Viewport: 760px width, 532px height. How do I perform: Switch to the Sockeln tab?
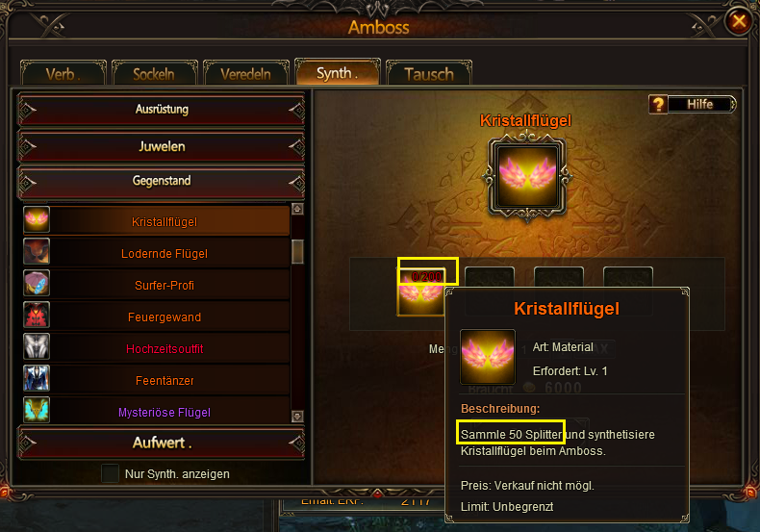(154, 74)
